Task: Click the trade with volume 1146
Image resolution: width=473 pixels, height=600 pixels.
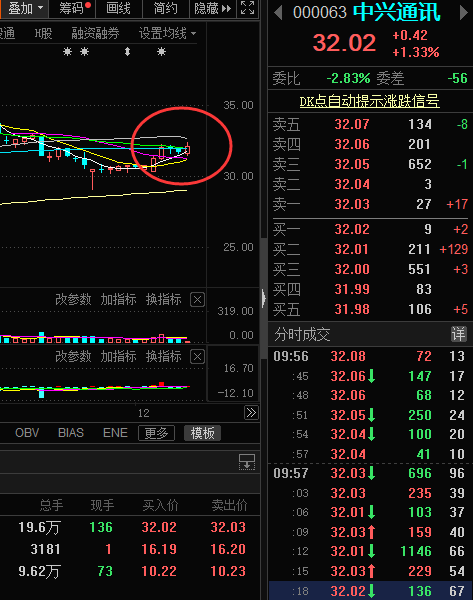Action: pos(370,551)
